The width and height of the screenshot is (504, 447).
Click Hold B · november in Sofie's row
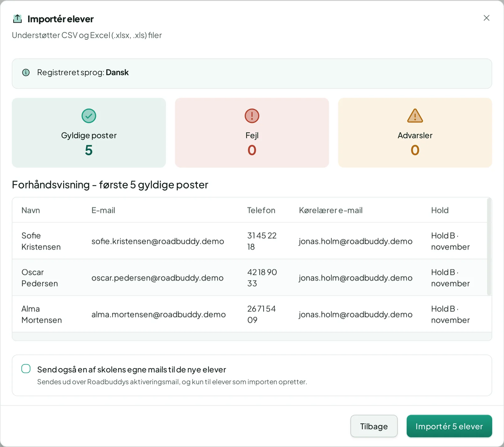[x=450, y=241]
